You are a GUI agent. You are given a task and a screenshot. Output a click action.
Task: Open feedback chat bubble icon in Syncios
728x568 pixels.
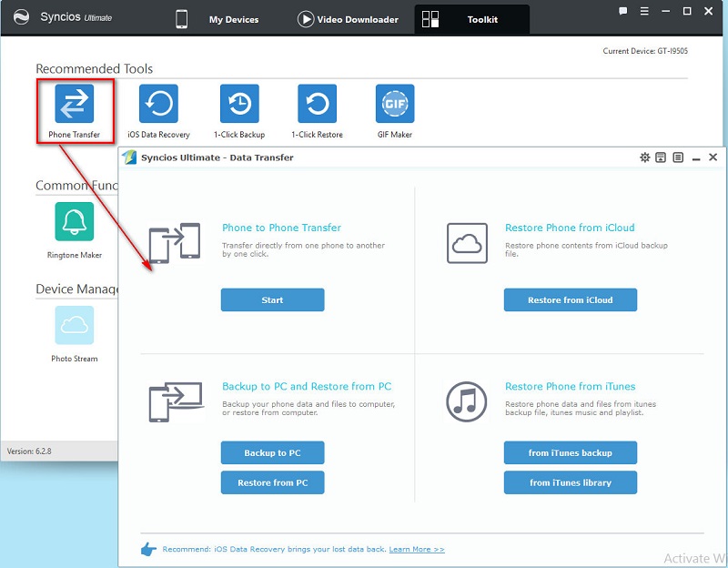coord(623,11)
